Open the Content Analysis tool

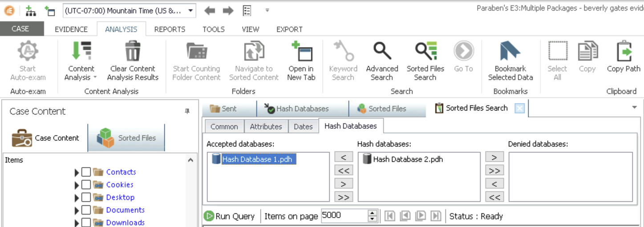81,61
